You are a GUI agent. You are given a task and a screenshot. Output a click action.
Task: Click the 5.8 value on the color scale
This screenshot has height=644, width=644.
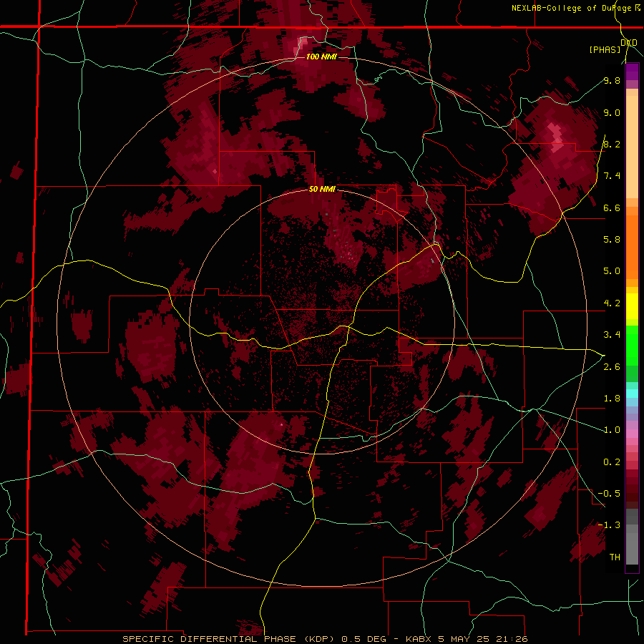click(x=612, y=240)
